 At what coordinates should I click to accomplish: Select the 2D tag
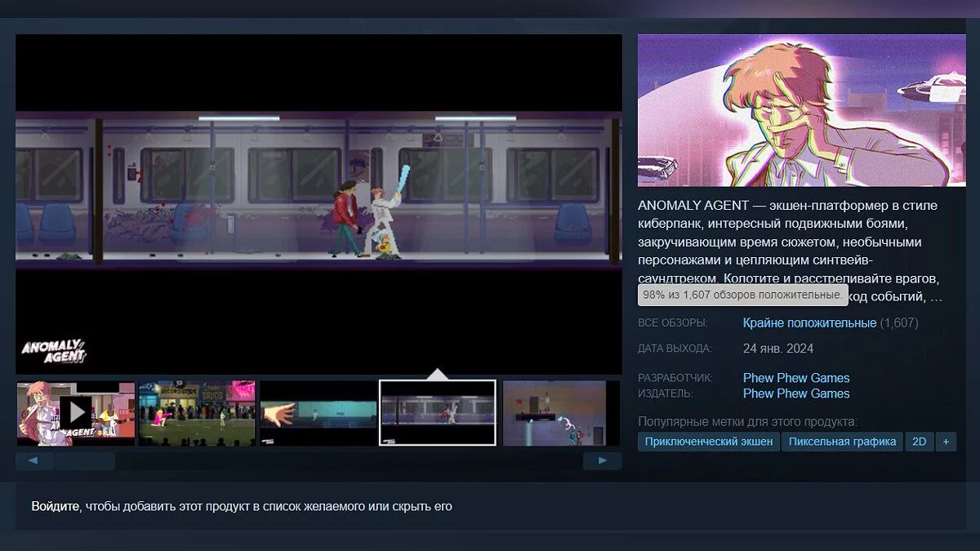pos(920,442)
